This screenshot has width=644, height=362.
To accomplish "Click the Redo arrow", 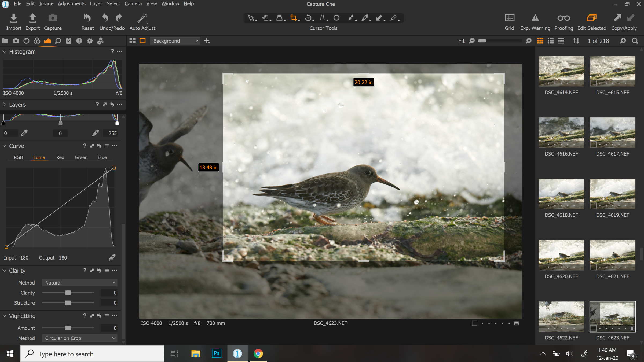I will (x=119, y=18).
